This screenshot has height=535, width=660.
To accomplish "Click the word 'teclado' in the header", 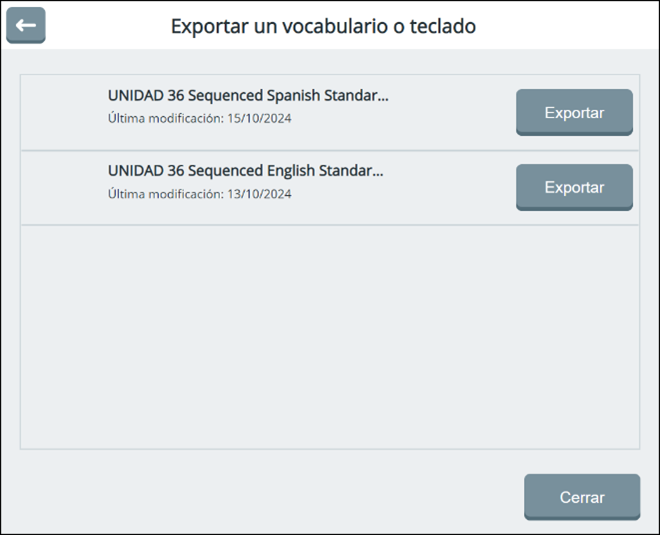I will point(442,26).
